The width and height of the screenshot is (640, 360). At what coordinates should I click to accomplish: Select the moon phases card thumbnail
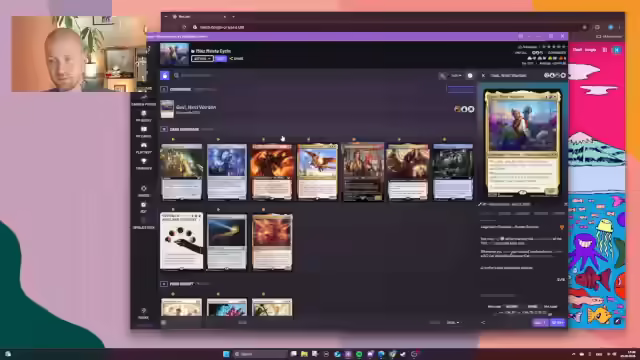click(181, 241)
